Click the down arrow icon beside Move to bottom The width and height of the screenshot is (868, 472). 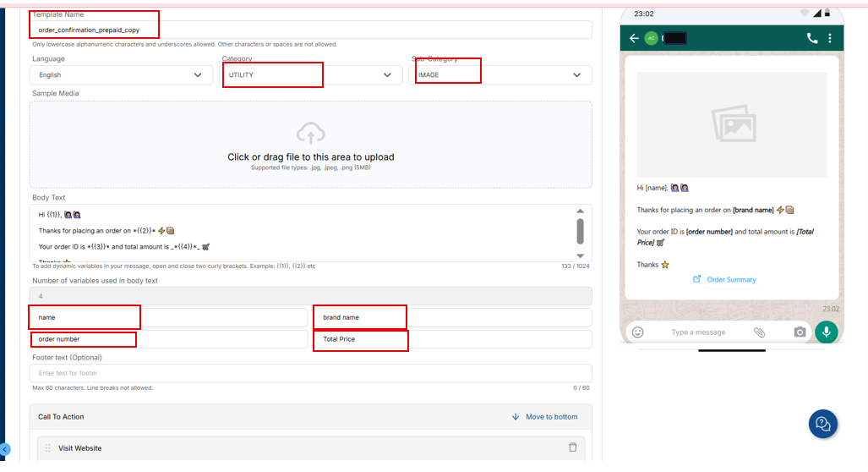[516, 417]
